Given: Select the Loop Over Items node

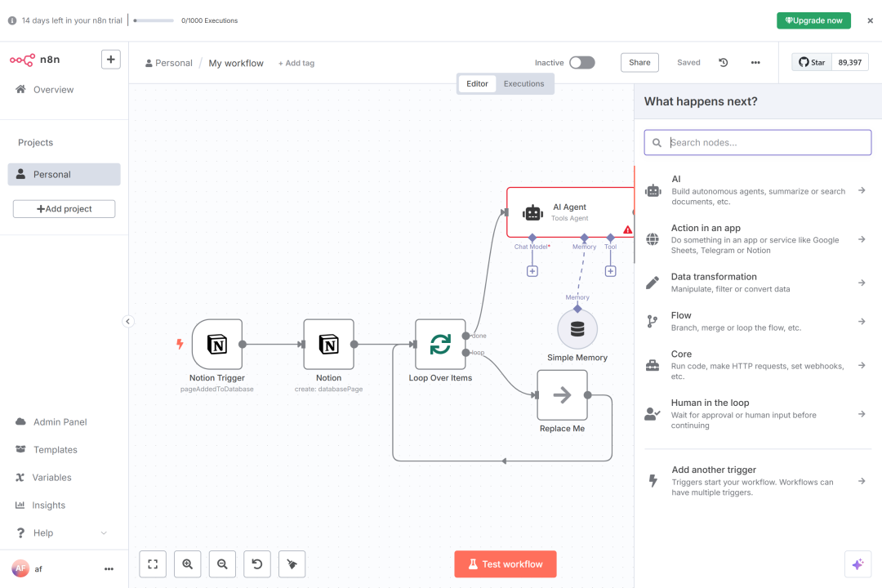Looking at the screenshot, I should pyautogui.click(x=440, y=345).
